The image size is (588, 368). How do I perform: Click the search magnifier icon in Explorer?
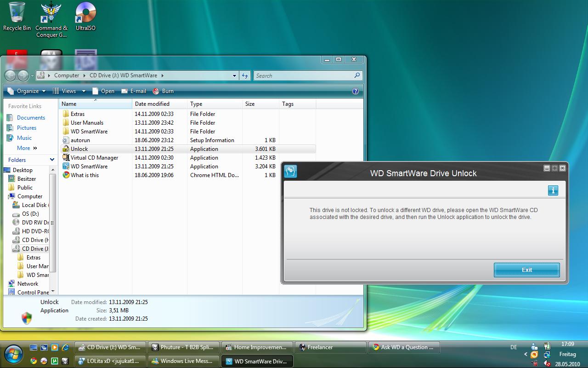[357, 75]
